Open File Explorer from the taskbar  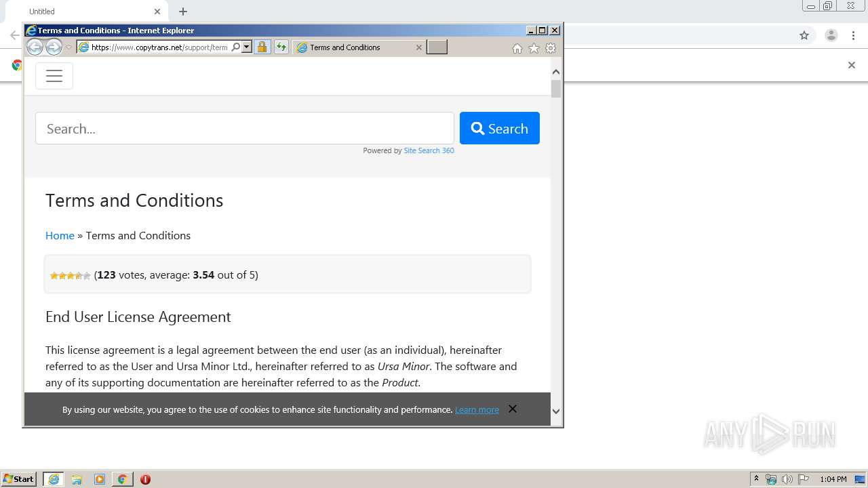(77, 479)
